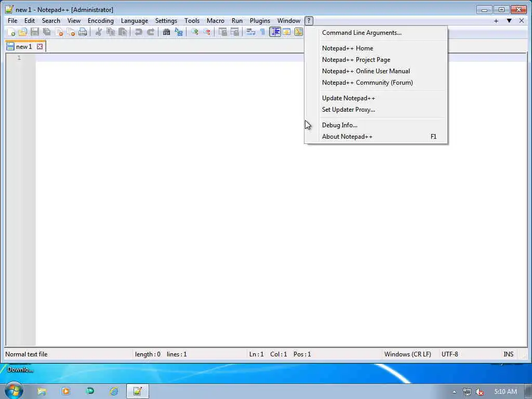Close the ? help menu
The height and width of the screenshot is (399, 532).
[309, 21]
